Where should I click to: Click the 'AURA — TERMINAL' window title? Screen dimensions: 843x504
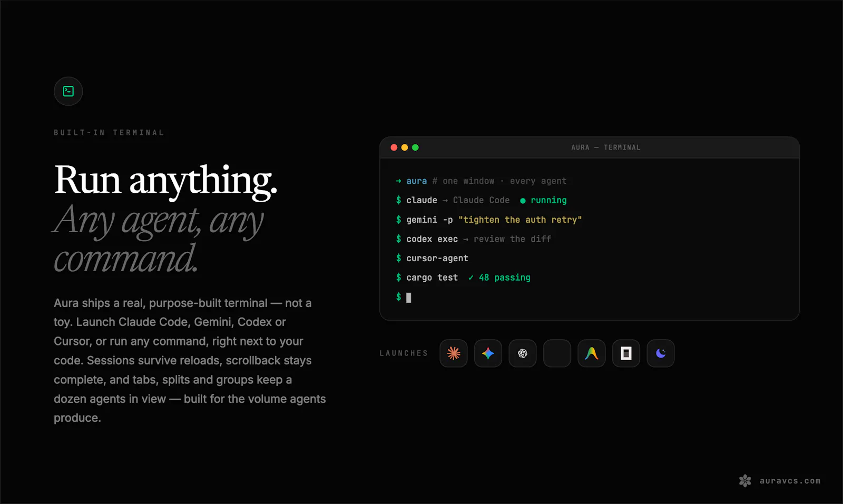[x=606, y=147]
